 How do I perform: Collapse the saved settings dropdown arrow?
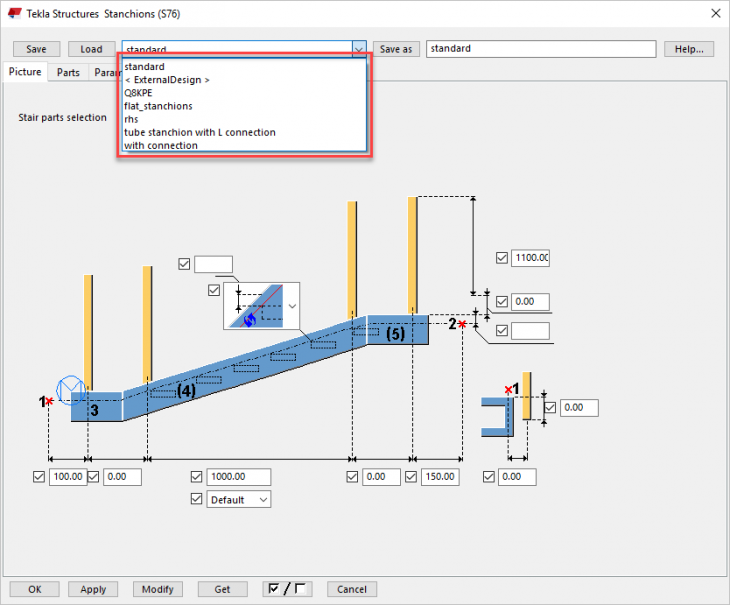pos(359,49)
